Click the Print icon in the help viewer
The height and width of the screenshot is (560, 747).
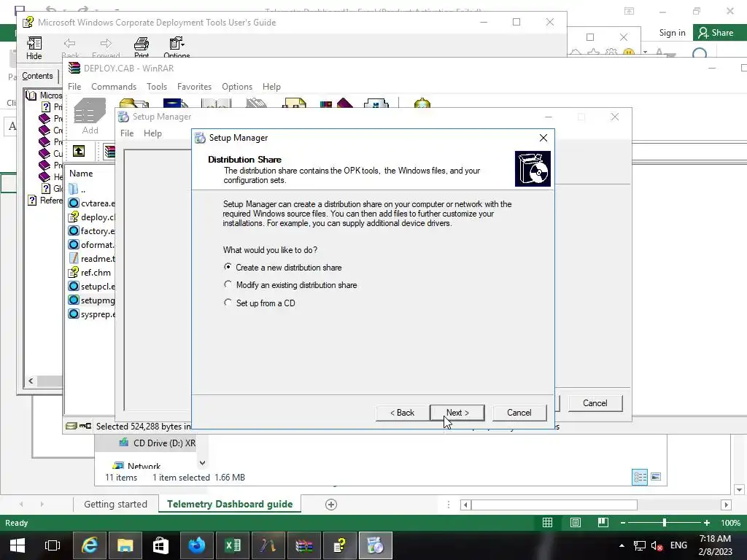pos(142,44)
